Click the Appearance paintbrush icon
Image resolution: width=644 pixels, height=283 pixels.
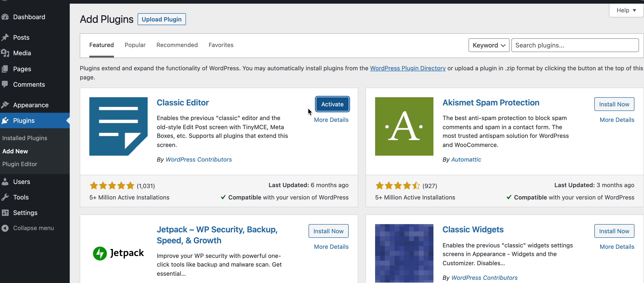(x=5, y=105)
